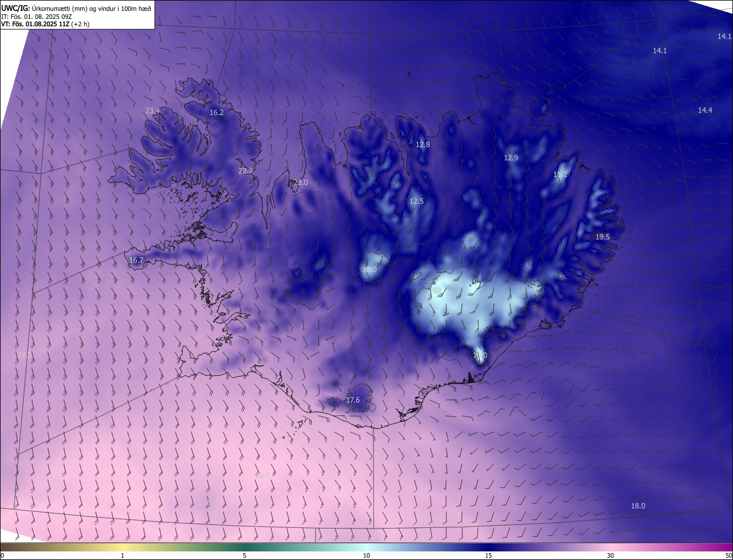Click the colour scale tick label 15
The height and width of the screenshot is (560, 733).
coord(488,556)
